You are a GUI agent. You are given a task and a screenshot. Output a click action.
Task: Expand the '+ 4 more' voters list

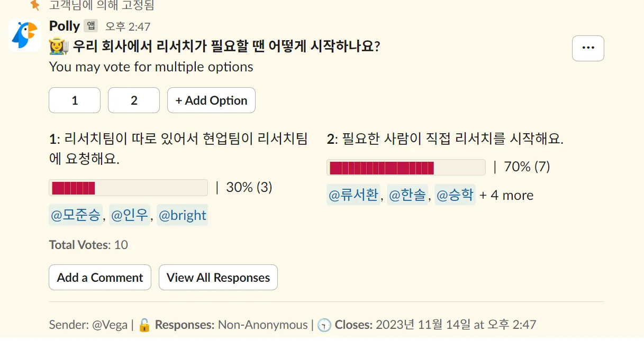(506, 195)
